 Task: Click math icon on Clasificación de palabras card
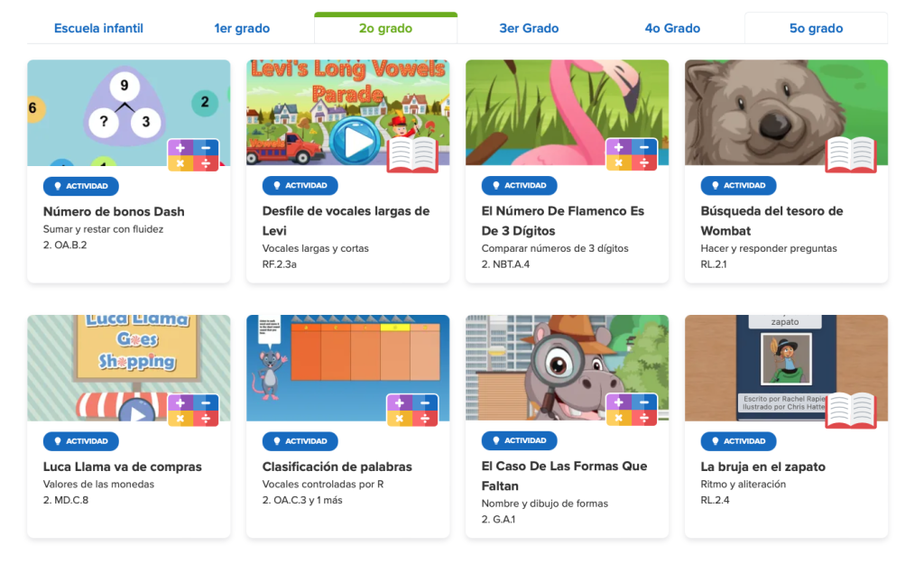coord(412,411)
